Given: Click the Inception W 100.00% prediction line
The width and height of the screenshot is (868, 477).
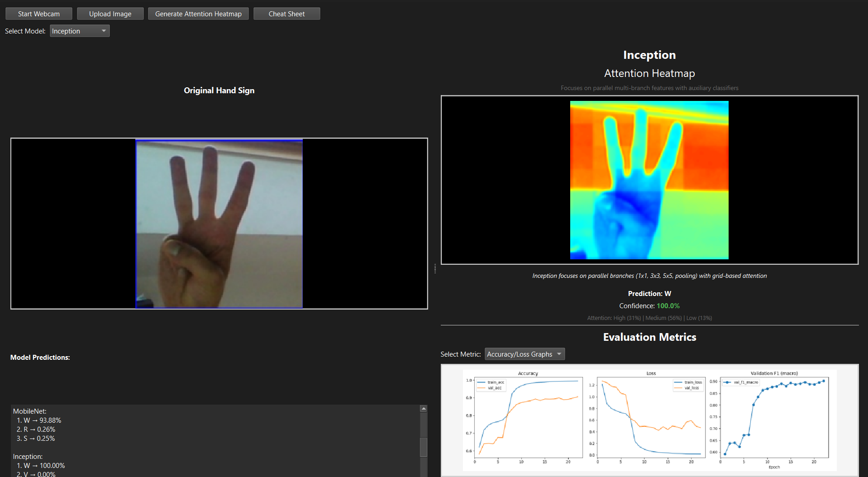Looking at the screenshot, I should (41, 466).
